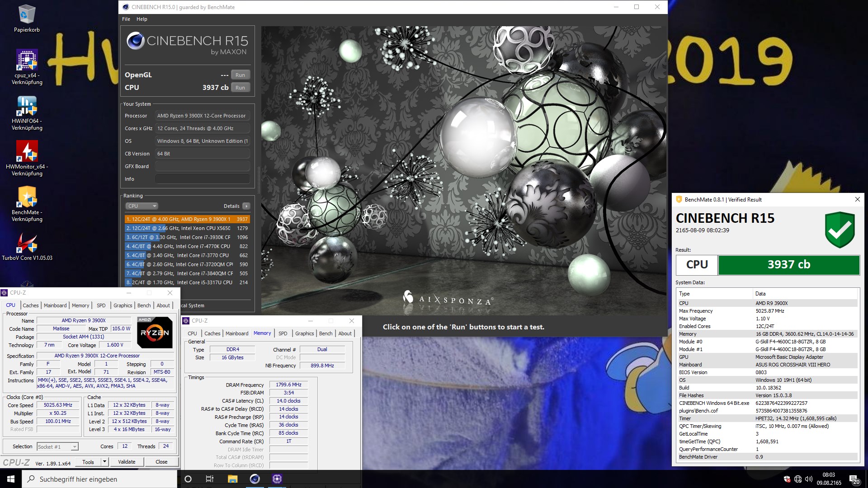Select CPU tab in second CPU-Z window
The height and width of the screenshot is (488, 868).
pos(193,333)
